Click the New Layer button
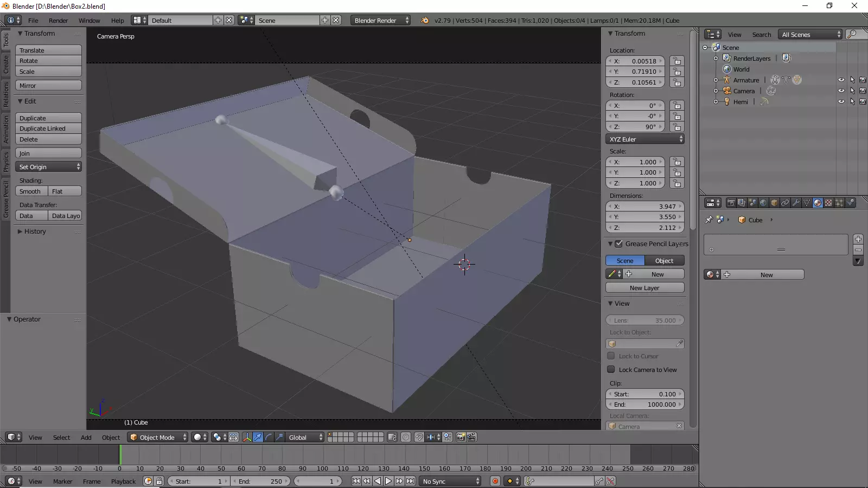This screenshot has height=488, width=868. pos(644,287)
